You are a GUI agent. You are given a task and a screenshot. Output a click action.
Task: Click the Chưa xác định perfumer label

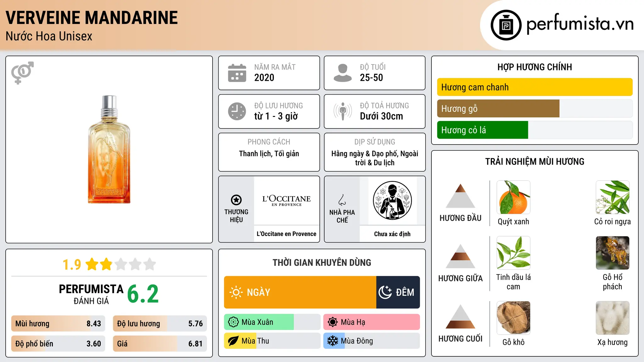point(392,234)
